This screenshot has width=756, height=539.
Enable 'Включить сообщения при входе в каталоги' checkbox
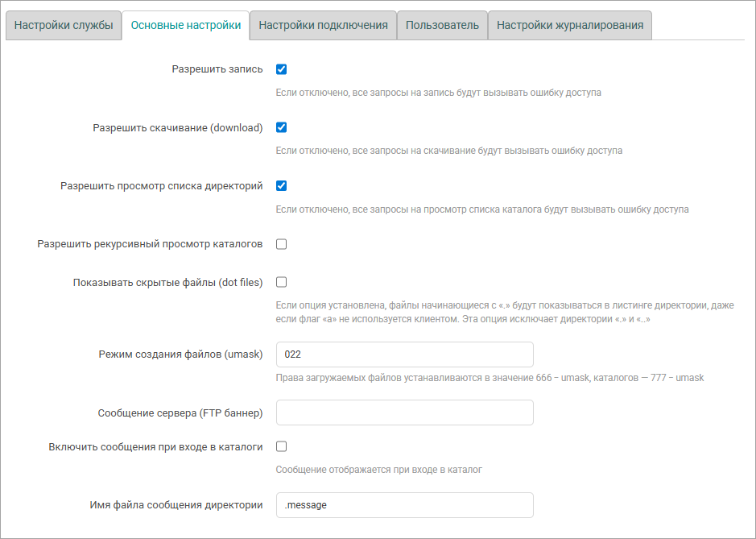pos(282,446)
